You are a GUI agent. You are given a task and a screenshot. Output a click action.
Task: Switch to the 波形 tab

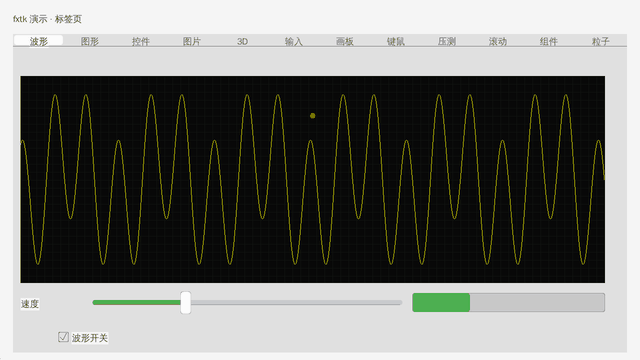coord(38,41)
